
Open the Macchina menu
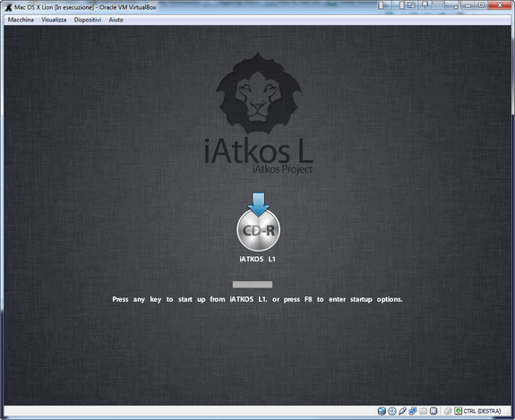(21, 20)
